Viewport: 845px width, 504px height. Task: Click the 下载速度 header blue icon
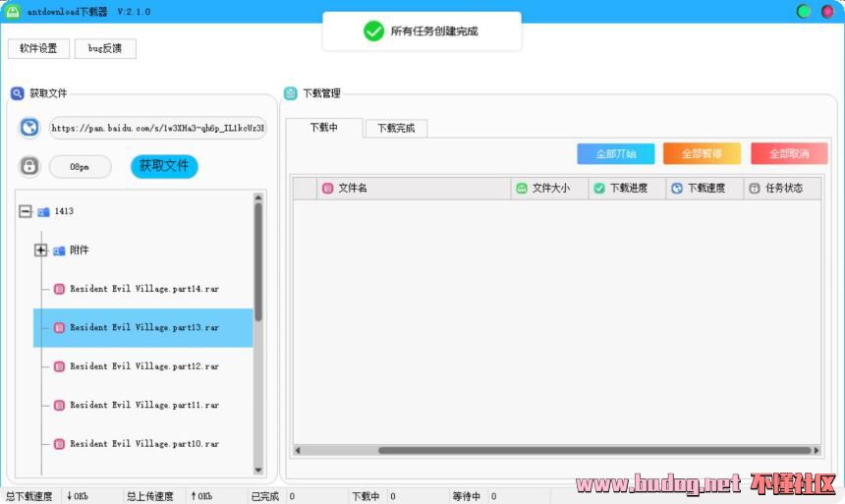(677, 188)
